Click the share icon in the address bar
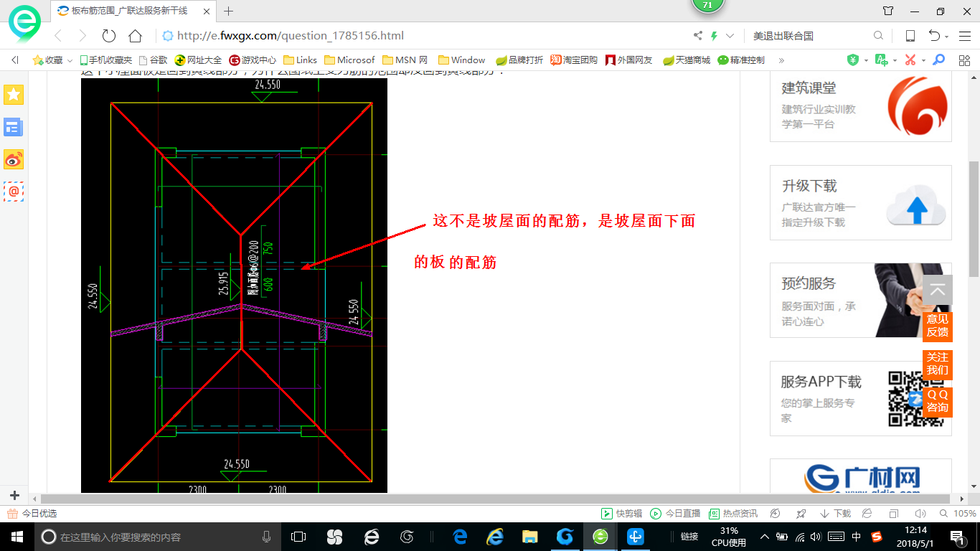 (x=698, y=36)
